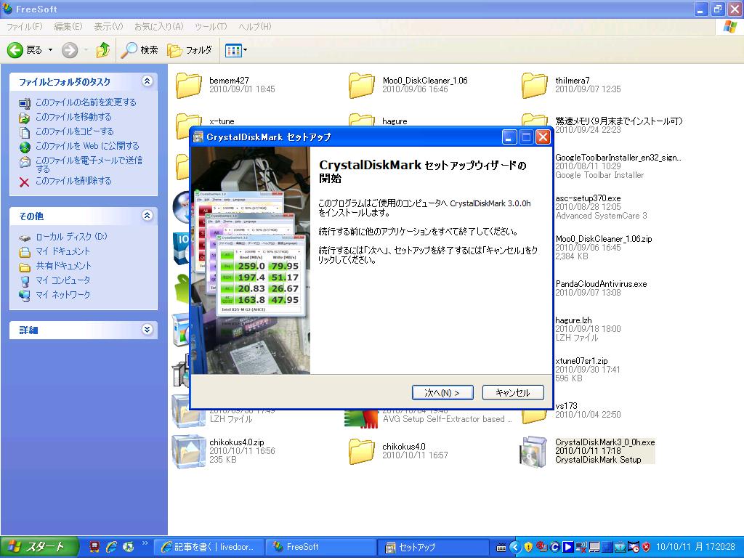Open ローカル ディスク (D:) link
The image size is (744, 560).
point(72,237)
